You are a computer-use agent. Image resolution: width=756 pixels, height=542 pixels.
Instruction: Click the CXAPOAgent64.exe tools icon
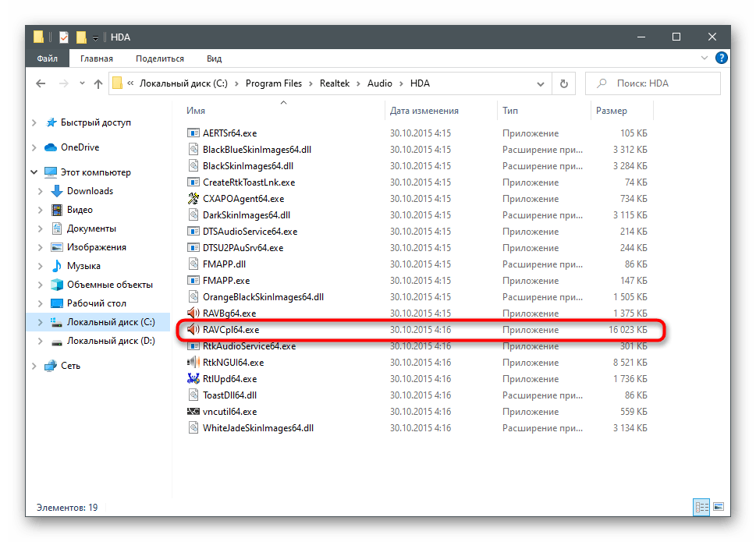193,199
